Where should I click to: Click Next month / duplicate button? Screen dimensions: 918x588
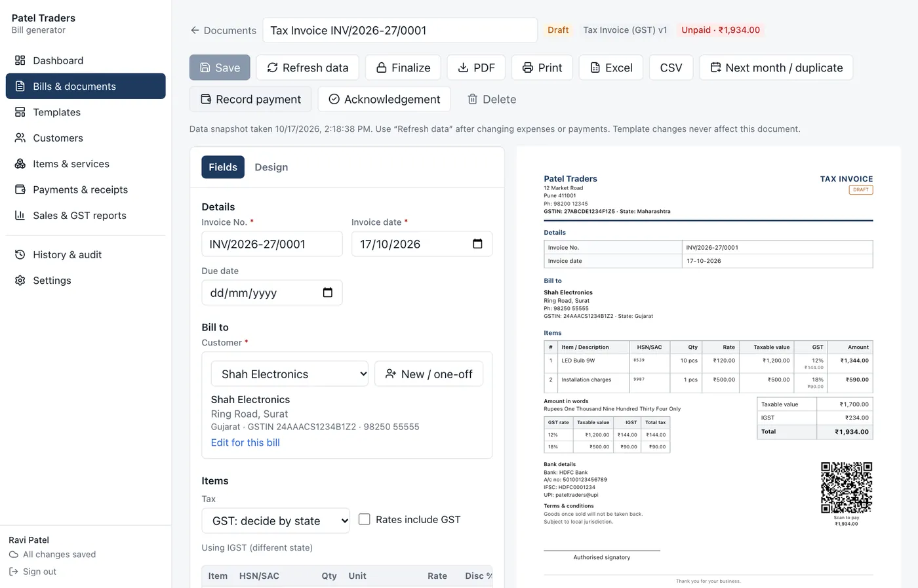click(776, 68)
